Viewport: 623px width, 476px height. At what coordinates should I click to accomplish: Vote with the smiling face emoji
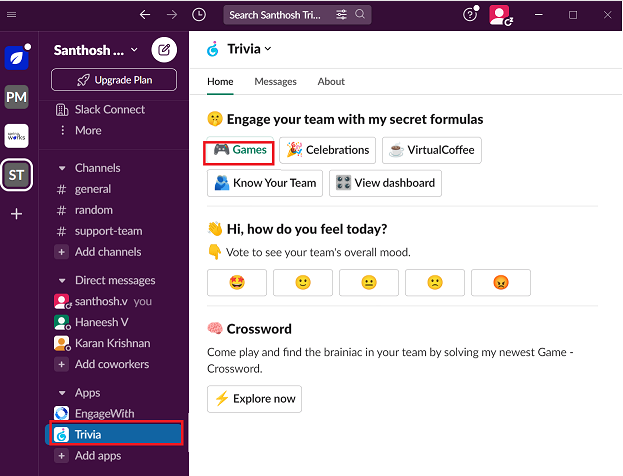(303, 283)
